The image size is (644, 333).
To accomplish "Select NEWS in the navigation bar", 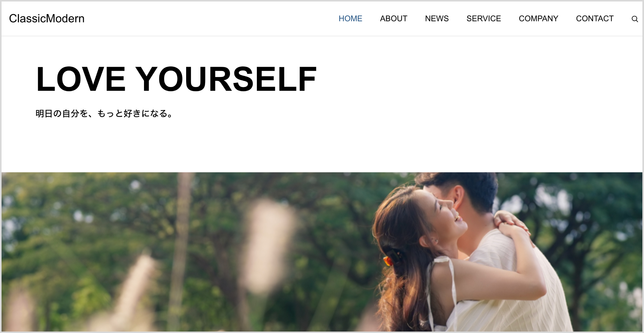I will click(x=437, y=19).
